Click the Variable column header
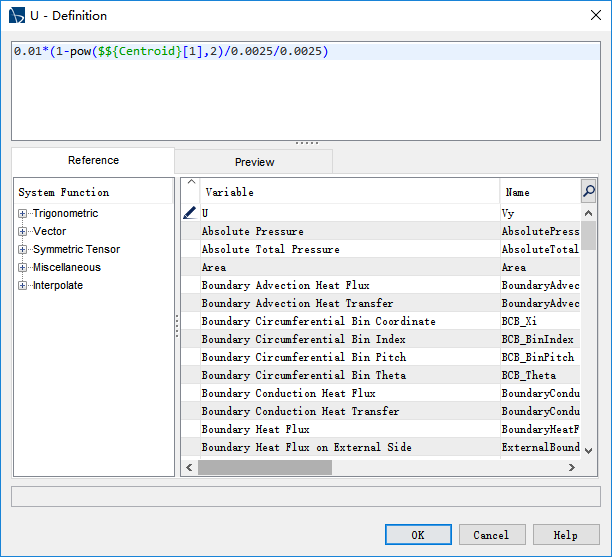Viewport: 612px width, 557px height. (x=350, y=192)
